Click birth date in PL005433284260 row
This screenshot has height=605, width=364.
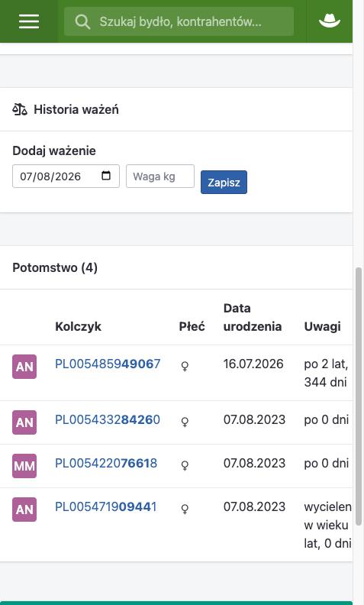click(254, 419)
